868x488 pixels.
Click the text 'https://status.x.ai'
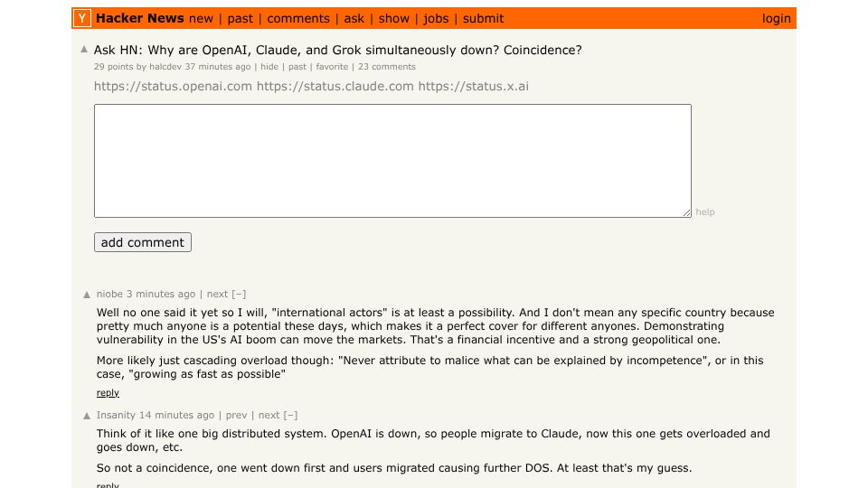click(x=473, y=87)
